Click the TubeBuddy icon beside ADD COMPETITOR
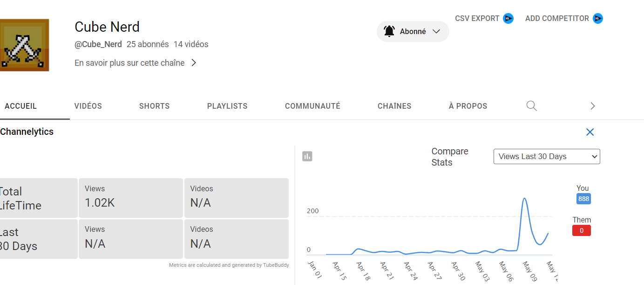The width and height of the screenshot is (644, 285). pyautogui.click(x=598, y=19)
